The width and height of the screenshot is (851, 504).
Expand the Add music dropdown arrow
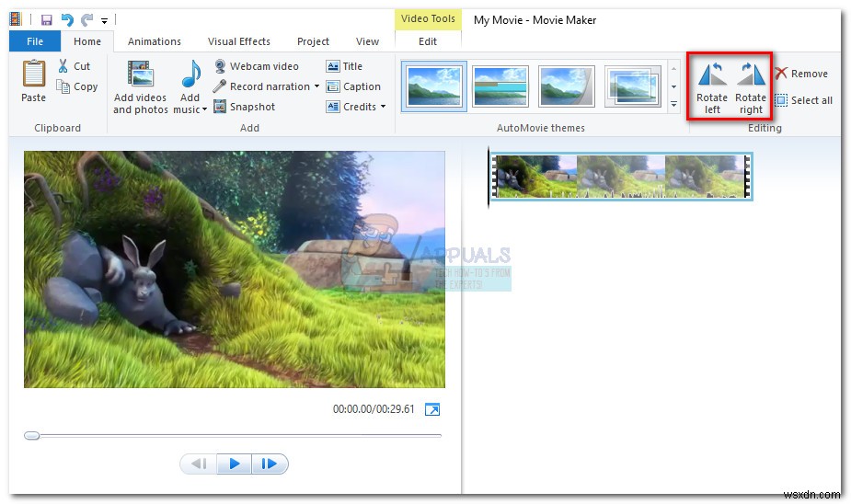pyautogui.click(x=204, y=109)
